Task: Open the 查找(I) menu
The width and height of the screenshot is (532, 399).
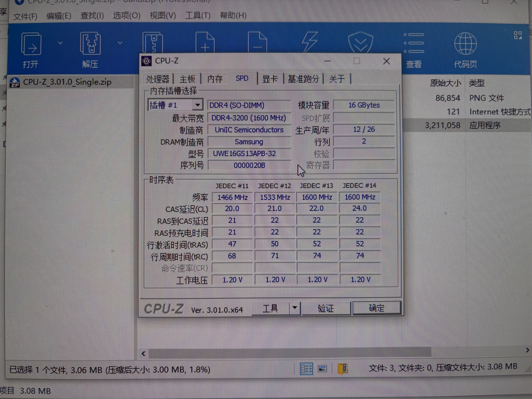Action: [92, 16]
